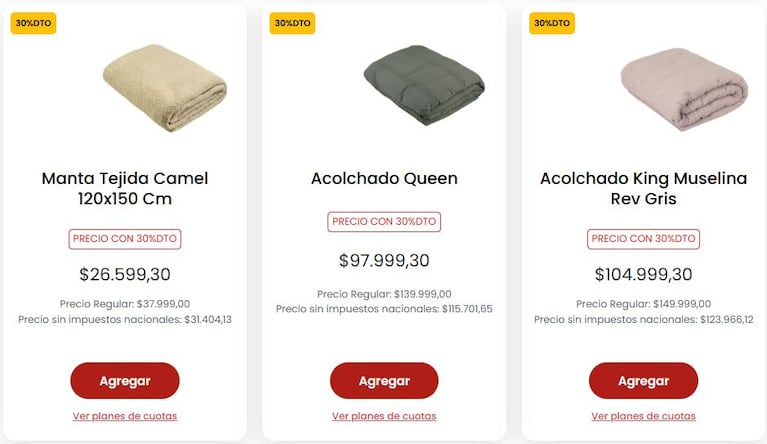This screenshot has height=444, width=767.
Task: Click the $97.999,30 price of Acolchado Queen
Action: [x=384, y=261]
